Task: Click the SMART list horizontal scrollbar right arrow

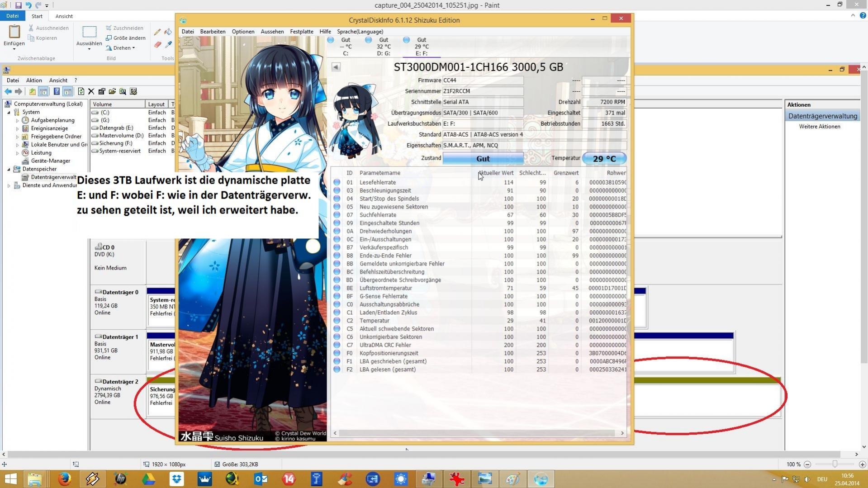Action: pos(622,433)
